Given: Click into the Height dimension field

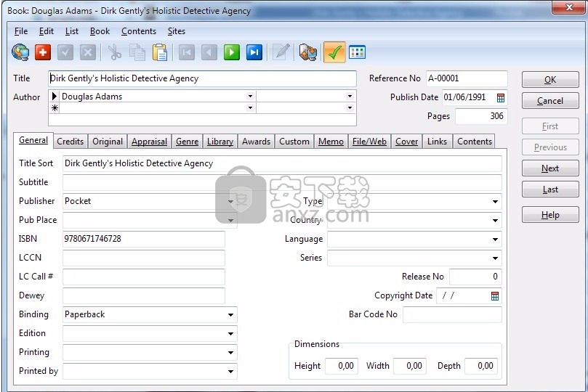Looking at the screenshot, I should [342, 366].
